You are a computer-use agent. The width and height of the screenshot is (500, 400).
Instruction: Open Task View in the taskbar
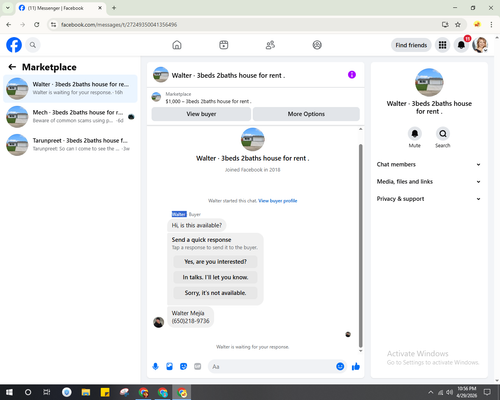[x=47, y=392]
